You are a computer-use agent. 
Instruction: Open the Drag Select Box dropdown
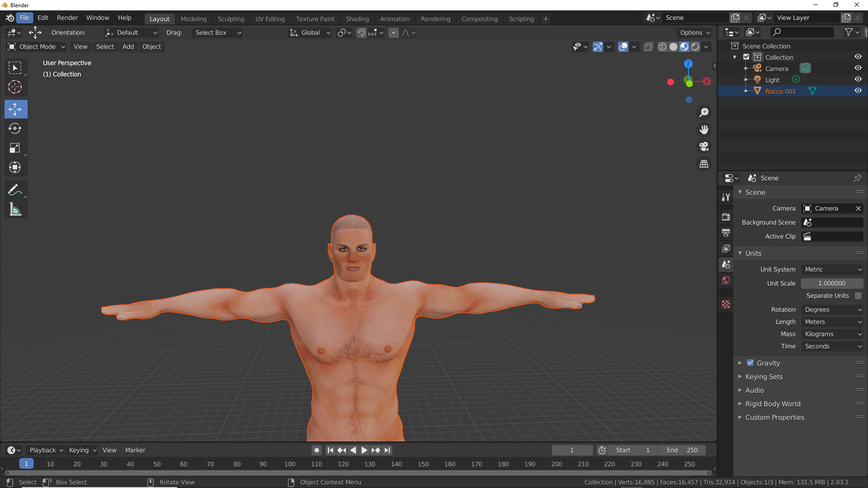217,33
